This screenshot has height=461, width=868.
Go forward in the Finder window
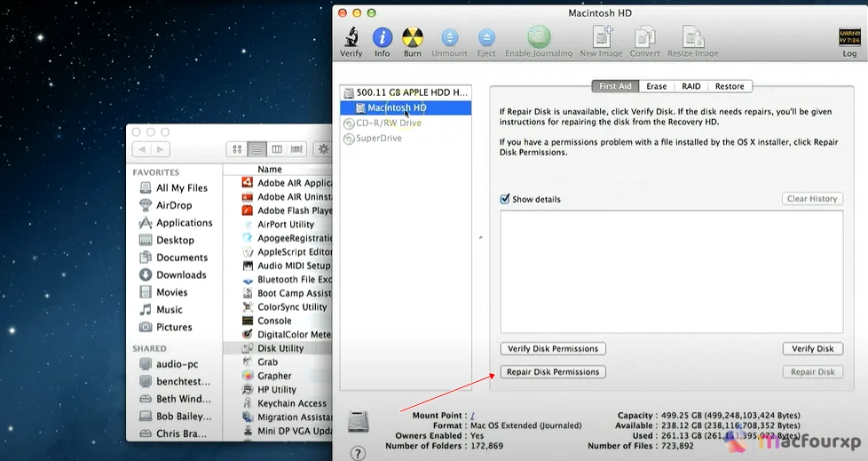click(x=161, y=149)
